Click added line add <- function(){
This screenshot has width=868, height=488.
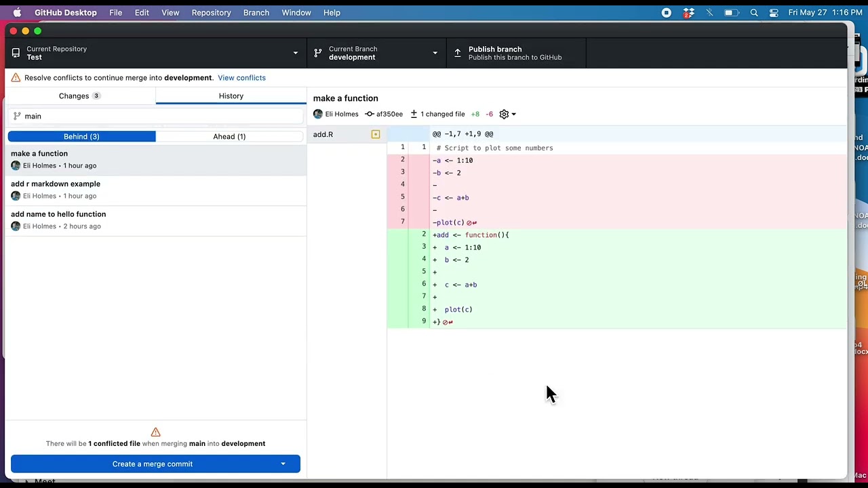tap(471, 235)
